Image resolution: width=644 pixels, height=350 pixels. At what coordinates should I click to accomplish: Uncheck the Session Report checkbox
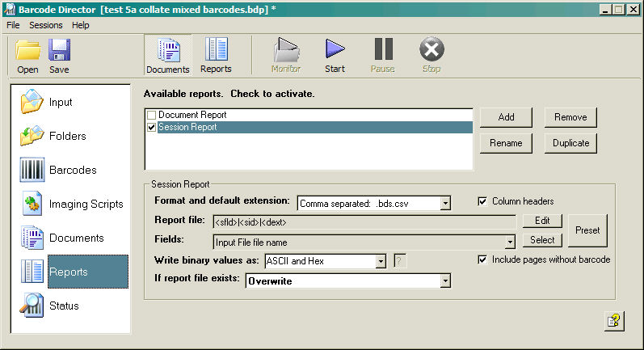[151, 127]
